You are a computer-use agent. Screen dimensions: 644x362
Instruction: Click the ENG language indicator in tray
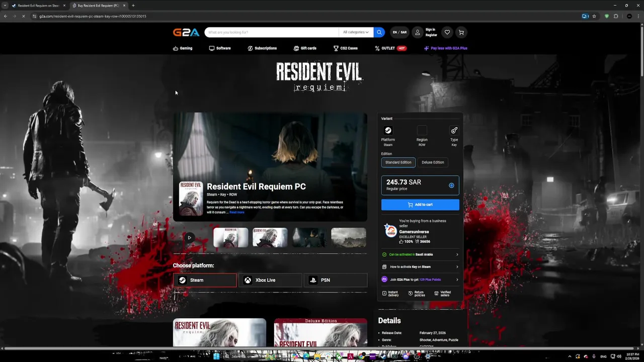click(x=603, y=356)
